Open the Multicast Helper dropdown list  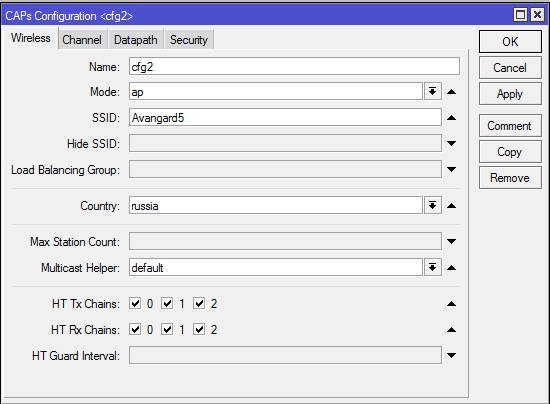pos(432,268)
